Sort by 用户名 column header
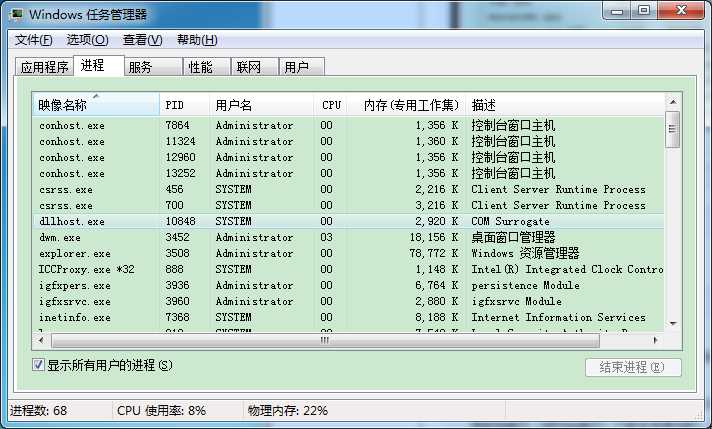Viewport: 712px width, 429px height. pyautogui.click(x=262, y=105)
